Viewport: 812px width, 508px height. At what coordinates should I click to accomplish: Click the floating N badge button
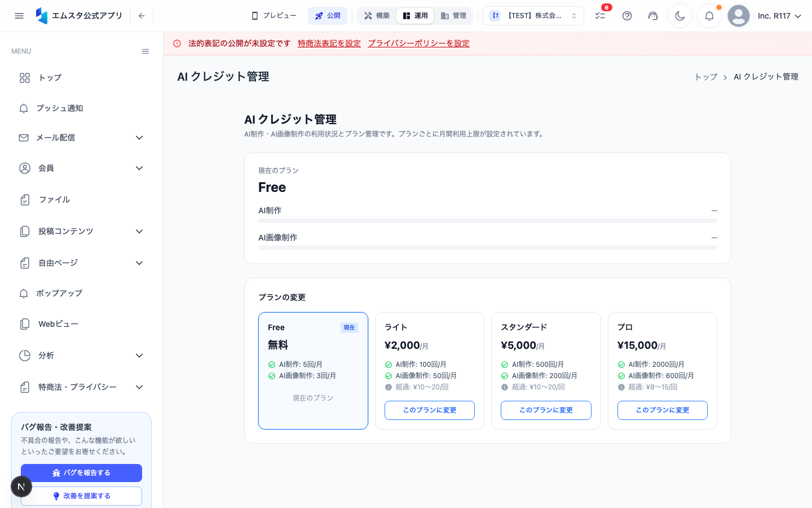click(x=21, y=487)
